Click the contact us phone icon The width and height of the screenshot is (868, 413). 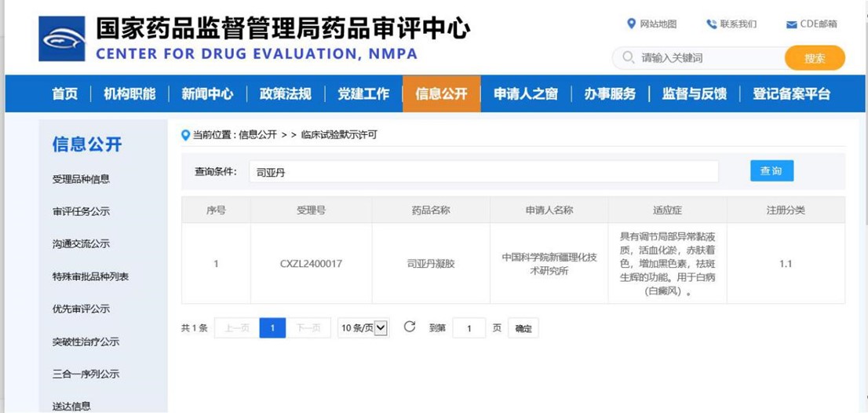pyautogui.click(x=711, y=24)
